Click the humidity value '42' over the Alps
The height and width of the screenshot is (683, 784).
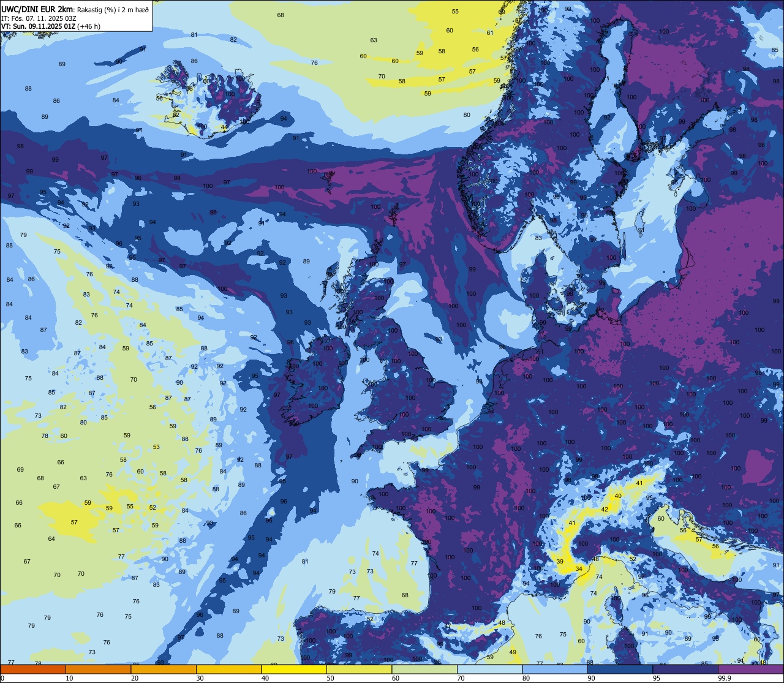(x=605, y=510)
